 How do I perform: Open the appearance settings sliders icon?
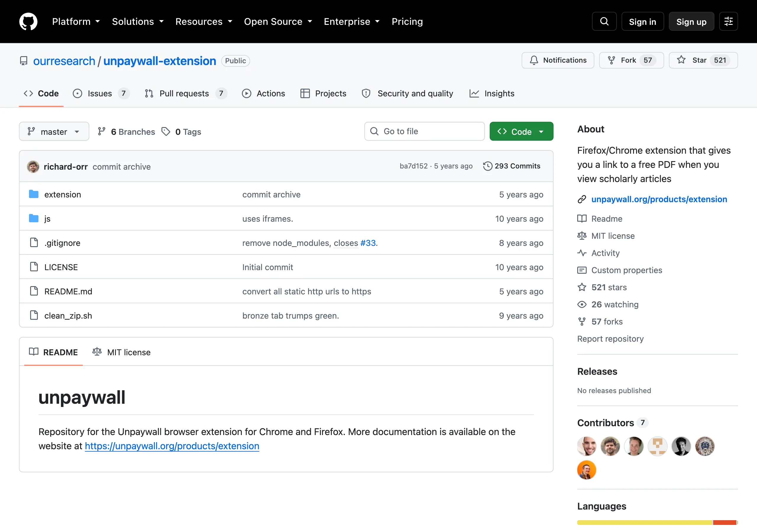point(728,21)
